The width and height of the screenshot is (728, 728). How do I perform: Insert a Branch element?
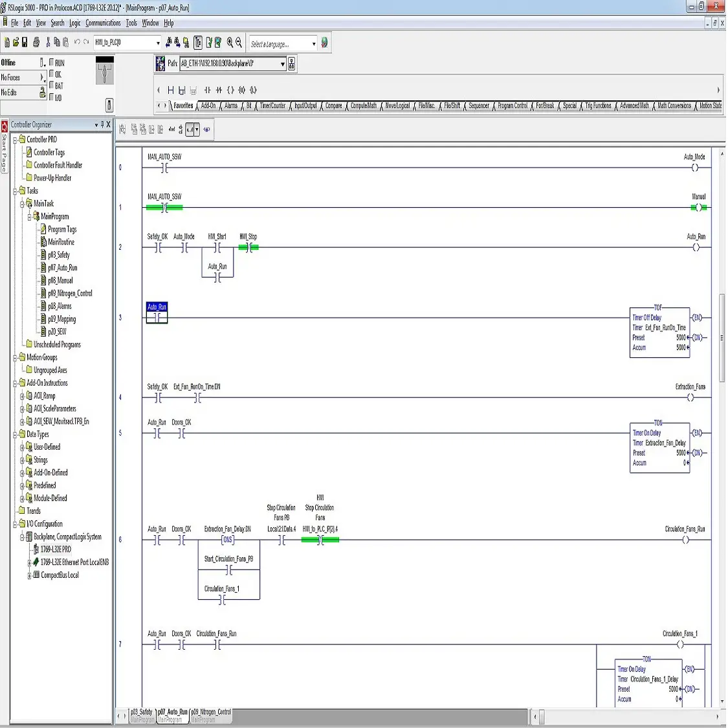[x=182, y=90]
